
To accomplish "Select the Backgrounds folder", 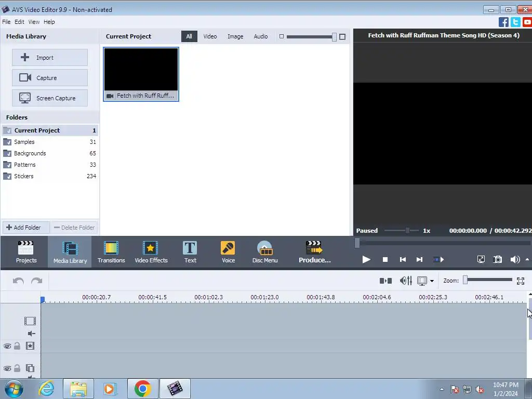I will click(50, 153).
